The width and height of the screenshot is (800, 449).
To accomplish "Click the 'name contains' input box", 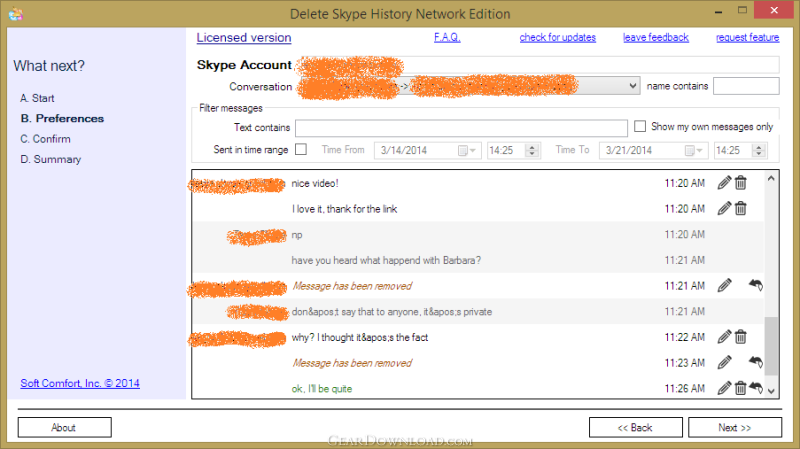I will 746,86.
